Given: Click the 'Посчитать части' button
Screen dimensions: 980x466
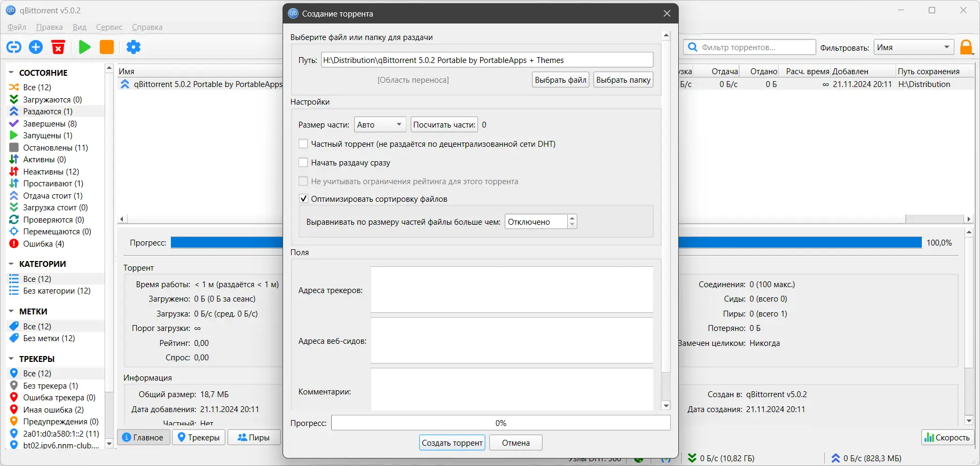Looking at the screenshot, I should 444,124.
